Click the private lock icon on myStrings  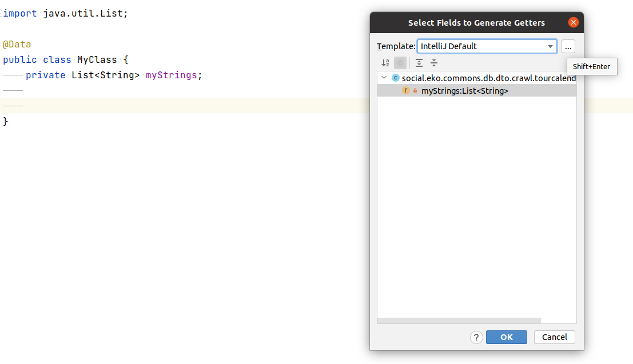415,90
